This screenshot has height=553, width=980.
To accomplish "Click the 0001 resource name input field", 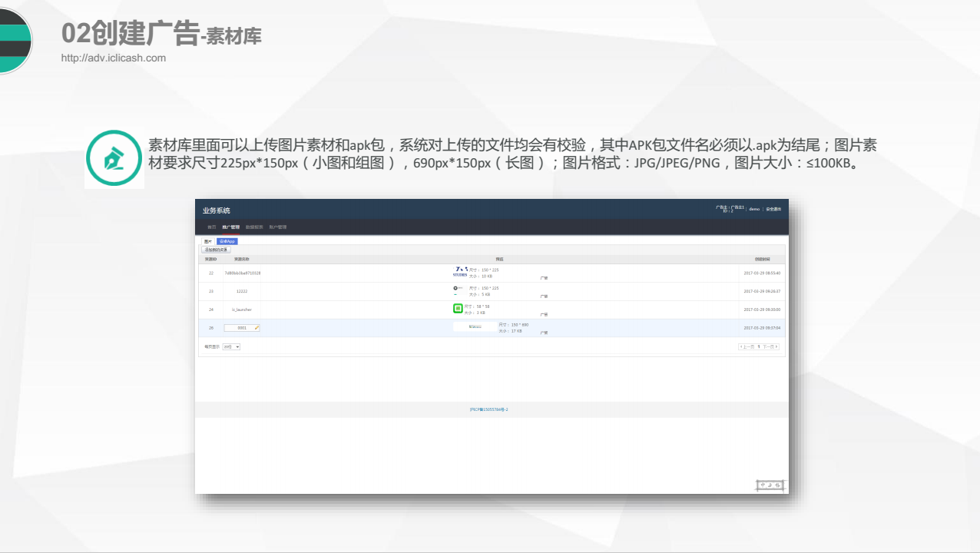I will tap(240, 328).
